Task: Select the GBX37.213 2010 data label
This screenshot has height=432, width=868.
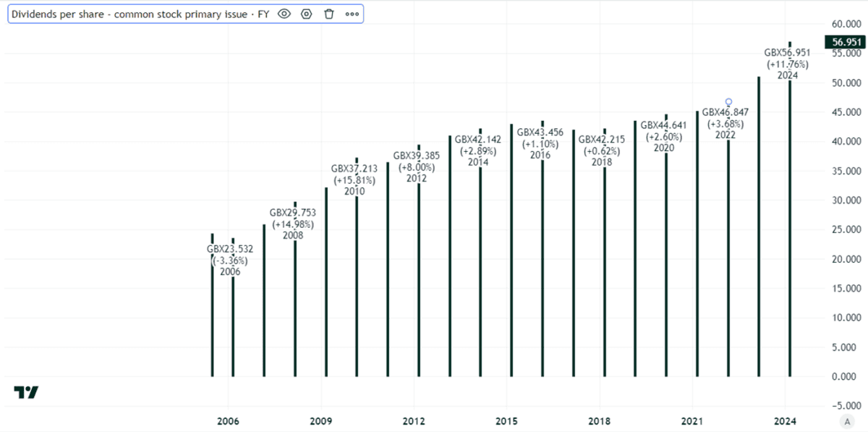Action: tap(354, 179)
